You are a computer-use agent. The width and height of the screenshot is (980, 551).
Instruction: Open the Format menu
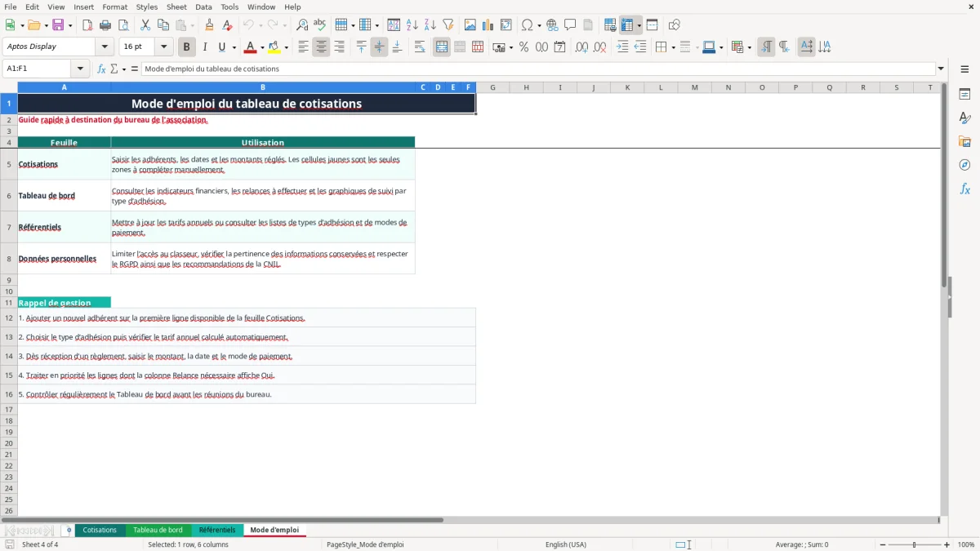click(x=115, y=7)
